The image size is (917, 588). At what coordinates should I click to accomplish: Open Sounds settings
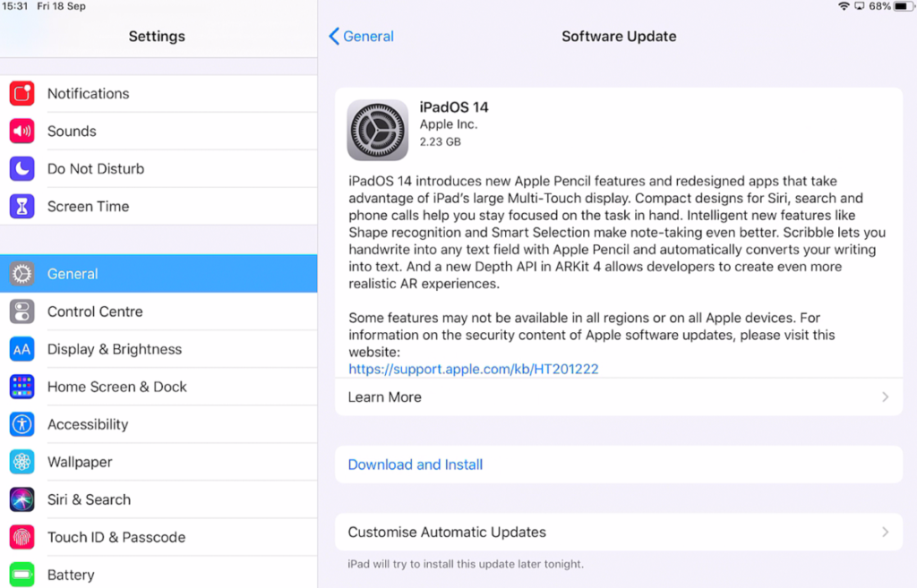[x=159, y=131]
